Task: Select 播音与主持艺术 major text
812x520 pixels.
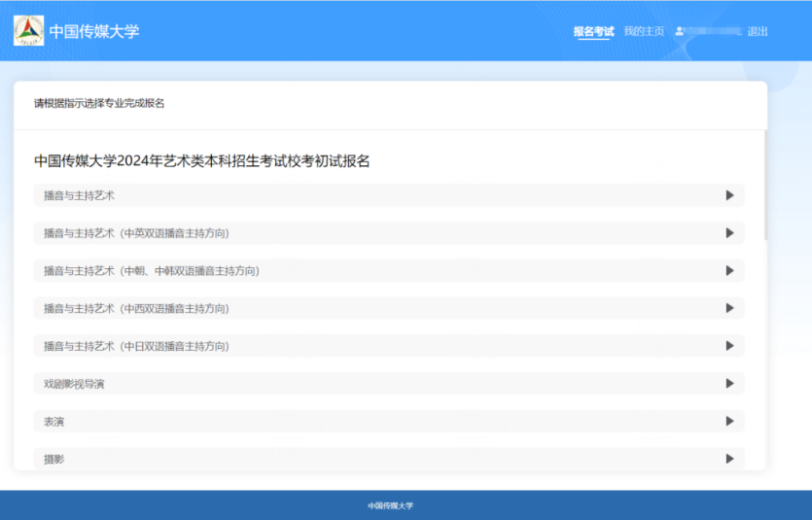Action: (x=79, y=195)
